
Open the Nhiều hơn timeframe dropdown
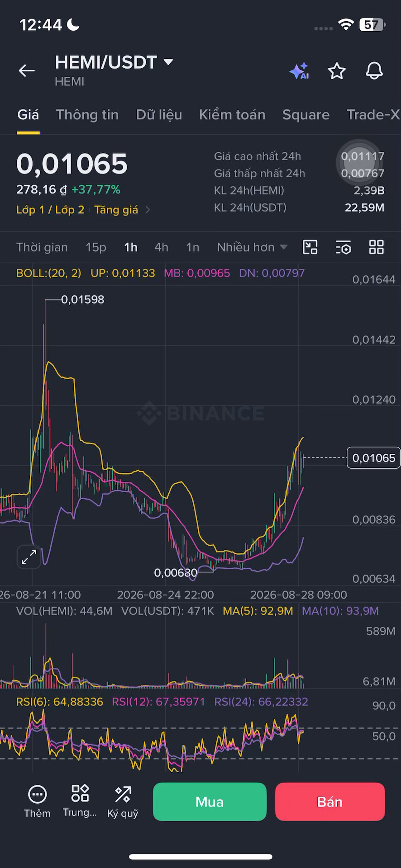click(252, 247)
